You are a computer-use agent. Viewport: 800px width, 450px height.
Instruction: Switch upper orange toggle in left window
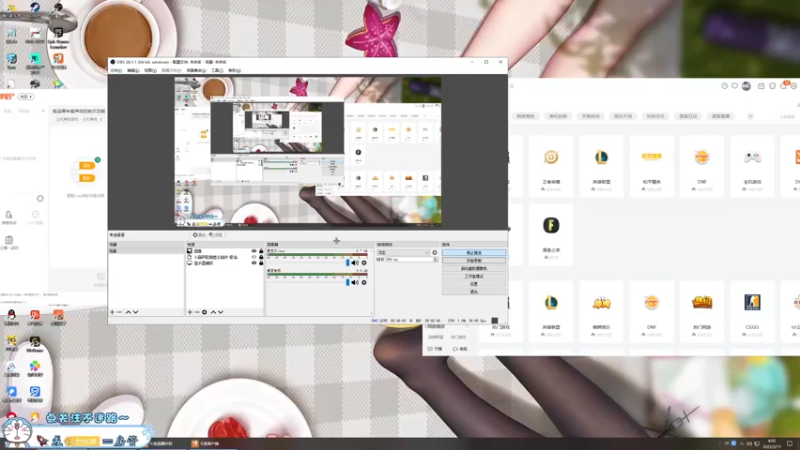point(87,166)
